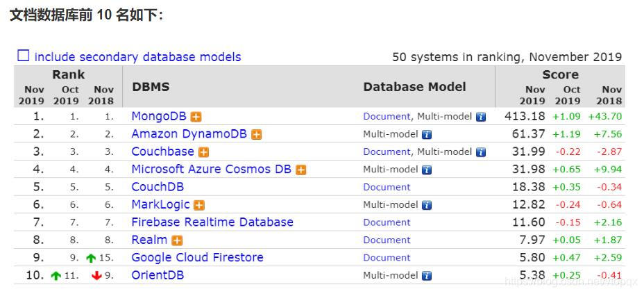Viewport: 644px width, 294px height.
Task: Open the Couchbase link
Action: pyautogui.click(x=162, y=152)
